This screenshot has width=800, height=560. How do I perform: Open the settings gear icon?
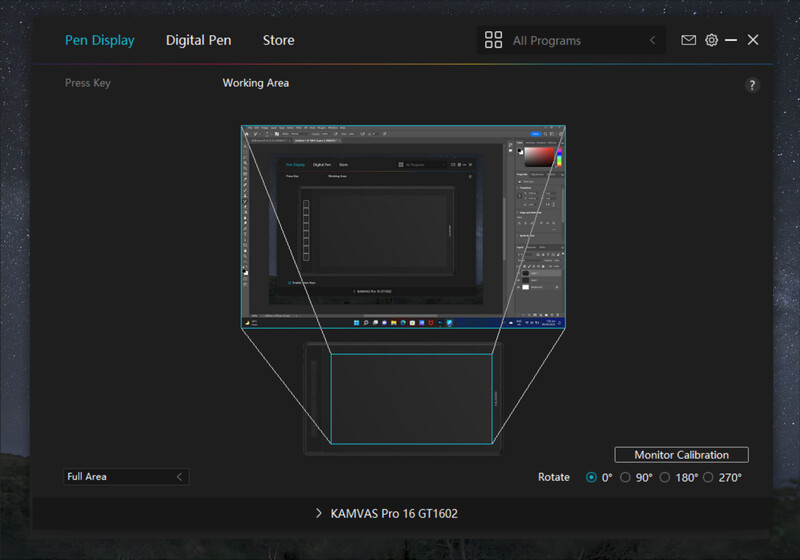tap(711, 40)
